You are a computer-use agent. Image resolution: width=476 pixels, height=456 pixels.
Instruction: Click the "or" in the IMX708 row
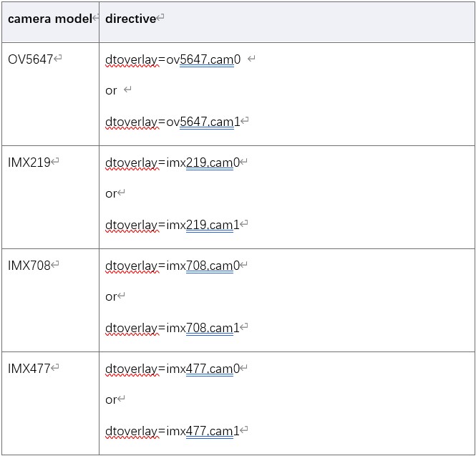point(111,297)
